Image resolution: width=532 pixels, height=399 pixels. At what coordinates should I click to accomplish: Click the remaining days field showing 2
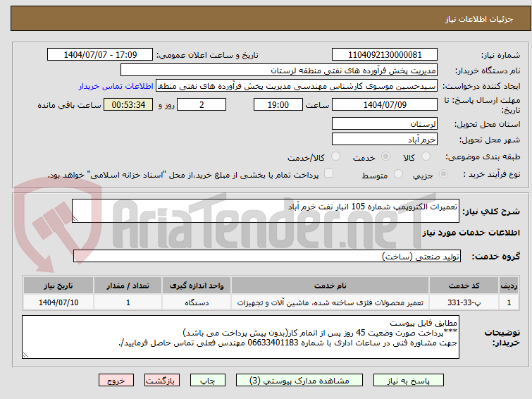point(202,104)
